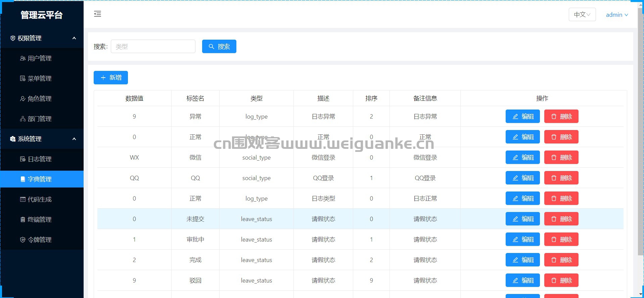This screenshot has height=298, width=644.
Task: Toggle the sidebar collapse hamburger icon
Action: [97, 14]
